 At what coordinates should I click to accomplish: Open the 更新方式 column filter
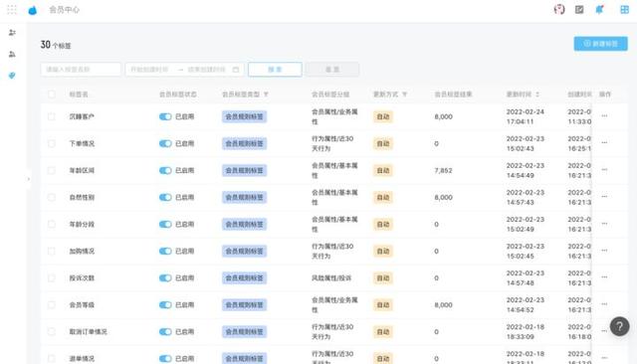click(x=405, y=94)
